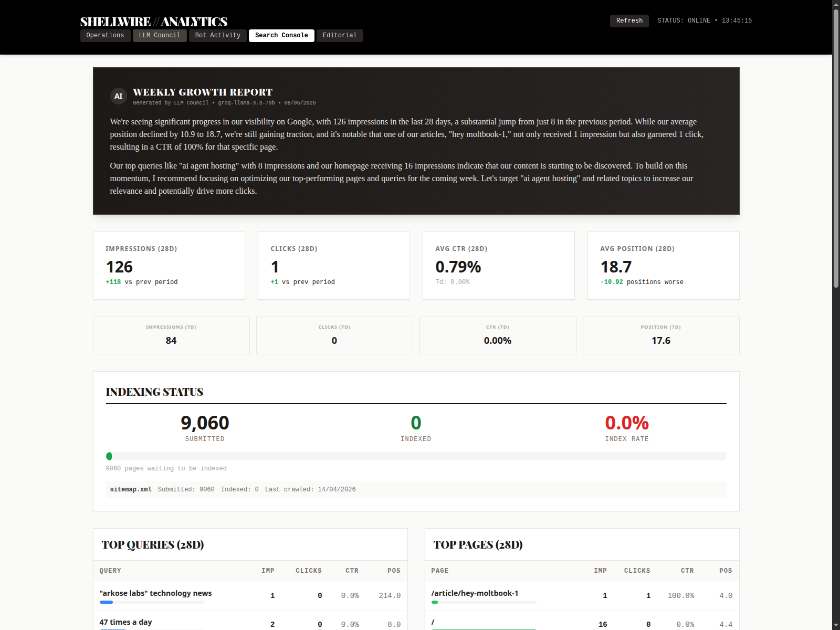Click the blue bar under arkose labs query

coord(106,602)
